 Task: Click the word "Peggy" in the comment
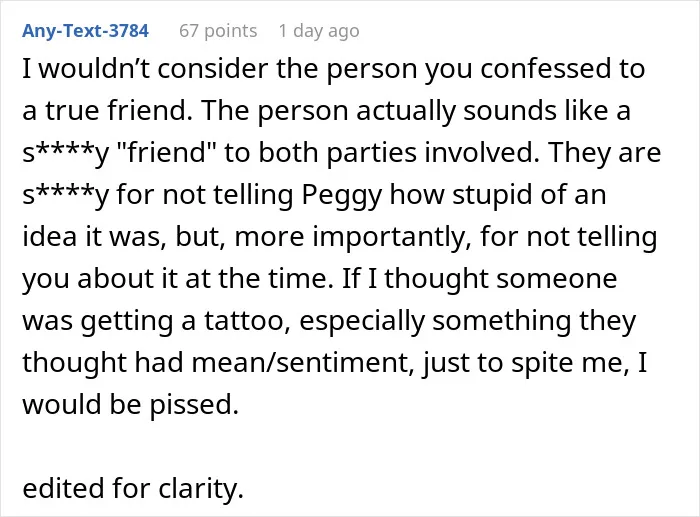click(x=342, y=196)
